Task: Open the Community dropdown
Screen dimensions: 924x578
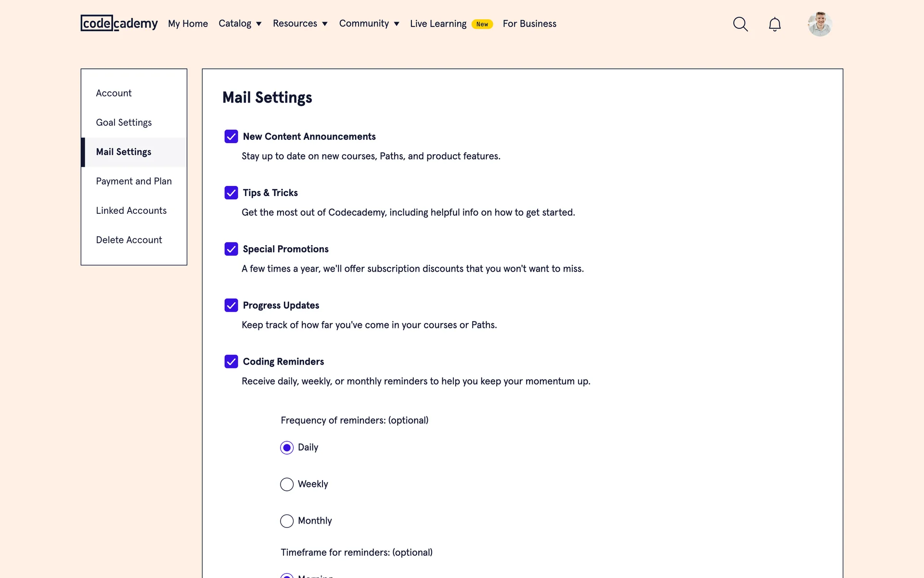Action: tap(369, 24)
